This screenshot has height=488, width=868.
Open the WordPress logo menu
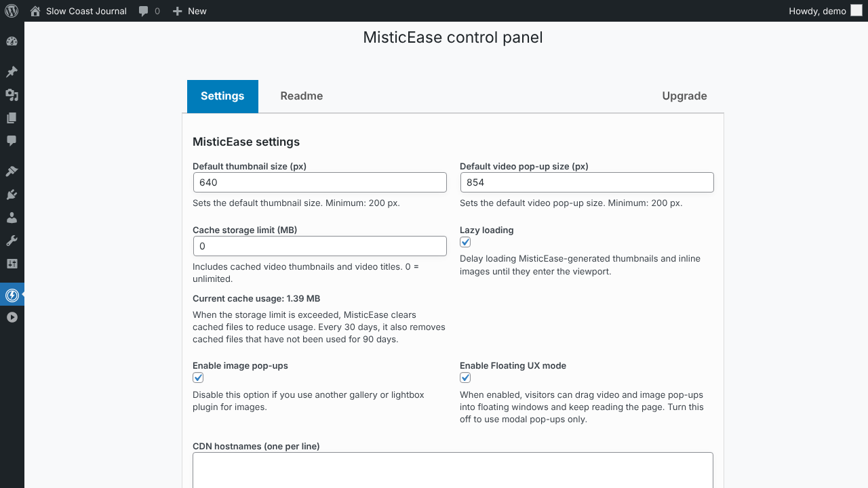tap(12, 11)
